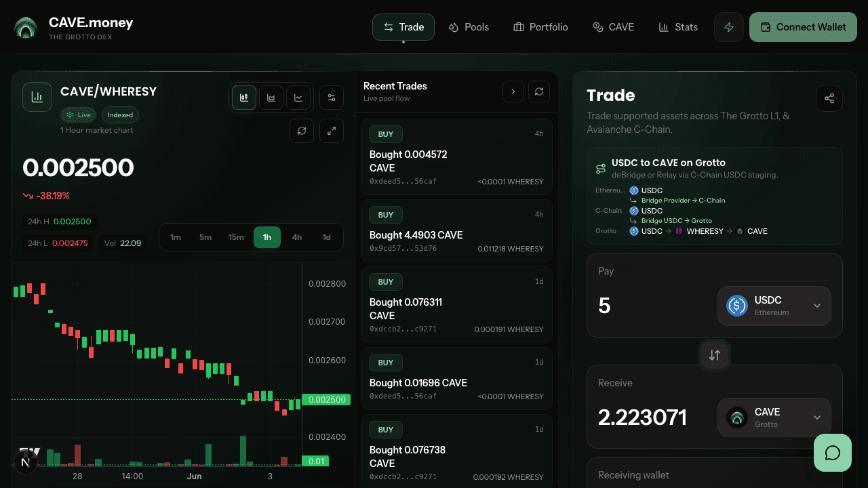
Task: Click the CAVE token icon in Receive selector
Action: click(737, 418)
